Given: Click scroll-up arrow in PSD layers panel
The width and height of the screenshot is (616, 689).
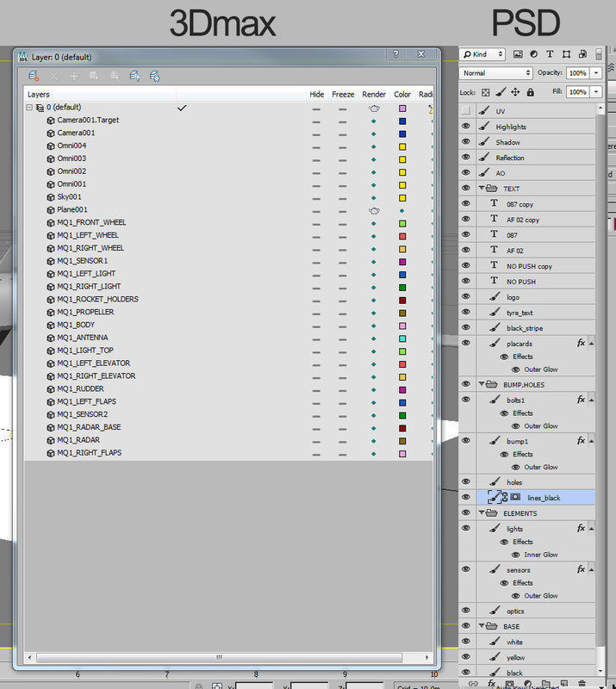Looking at the screenshot, I should (600, 108).
